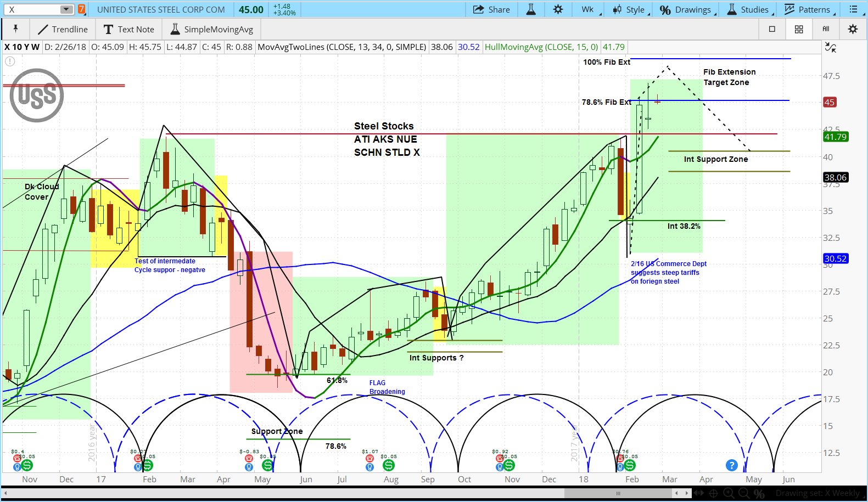868x502 pixels.
Task: Open chart settings gear in top toolbar
Action: pyautogui.click(x=558, y=9)
